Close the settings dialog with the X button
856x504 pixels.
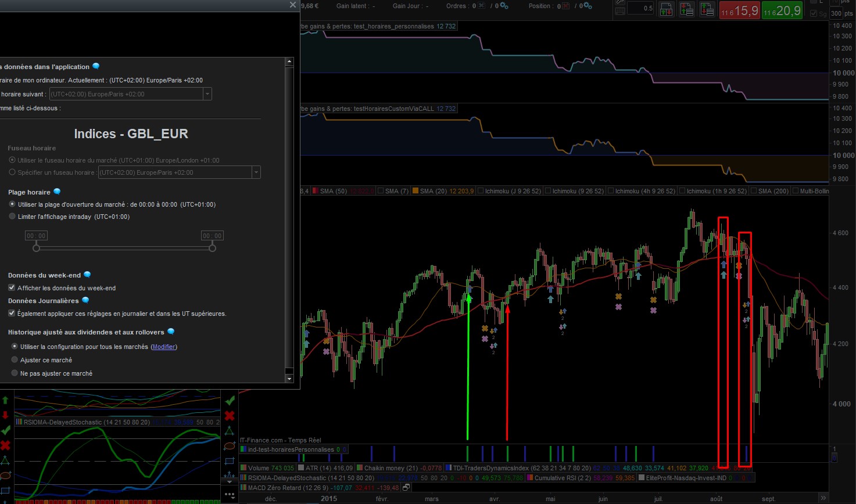292,5
